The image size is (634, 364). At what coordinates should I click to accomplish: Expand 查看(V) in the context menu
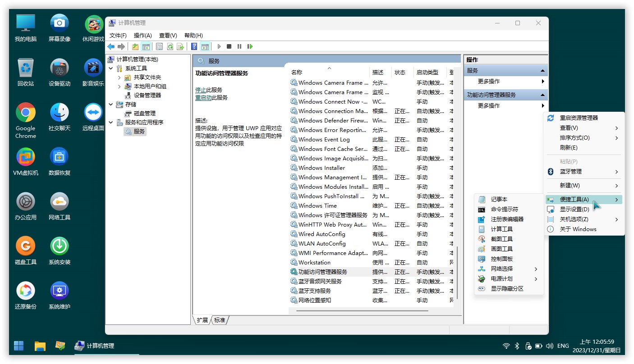584,128
